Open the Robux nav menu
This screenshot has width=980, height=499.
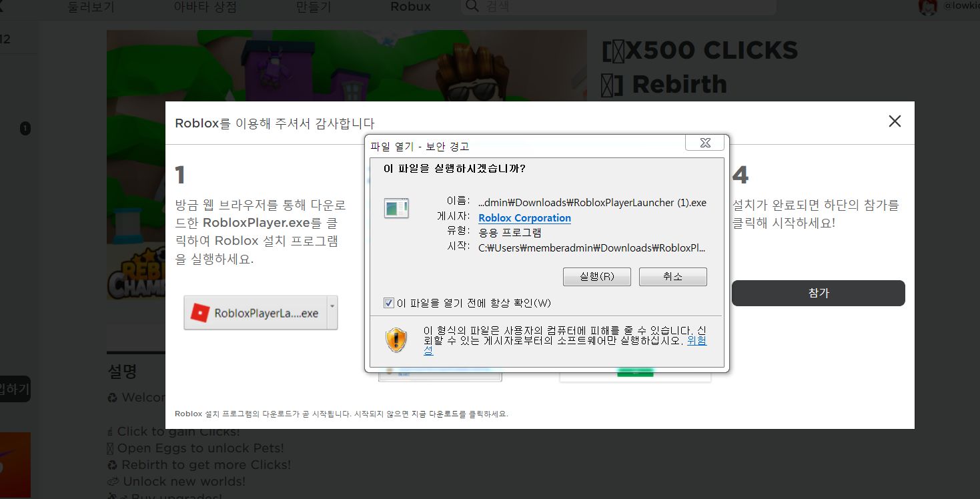pos(410,7)
